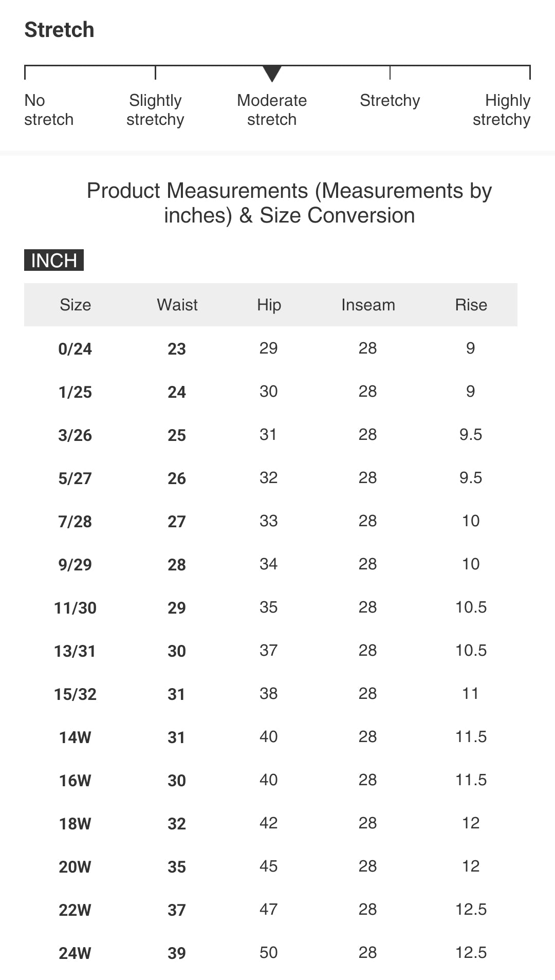Image resolution: width=555 pixels, height=980 pixels.
Task: Click the Waist column header
Action: (177, 305)
